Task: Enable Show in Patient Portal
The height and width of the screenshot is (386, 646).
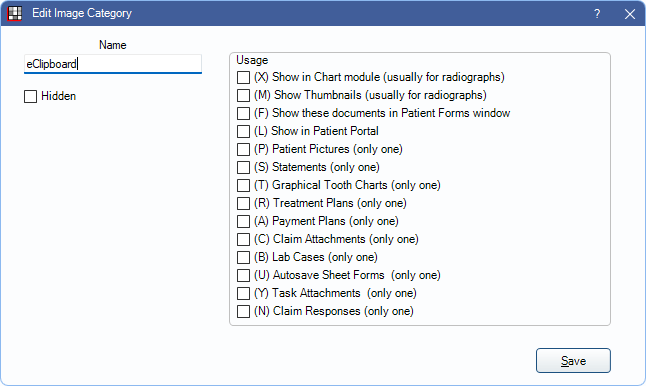Action: (243, 131)
